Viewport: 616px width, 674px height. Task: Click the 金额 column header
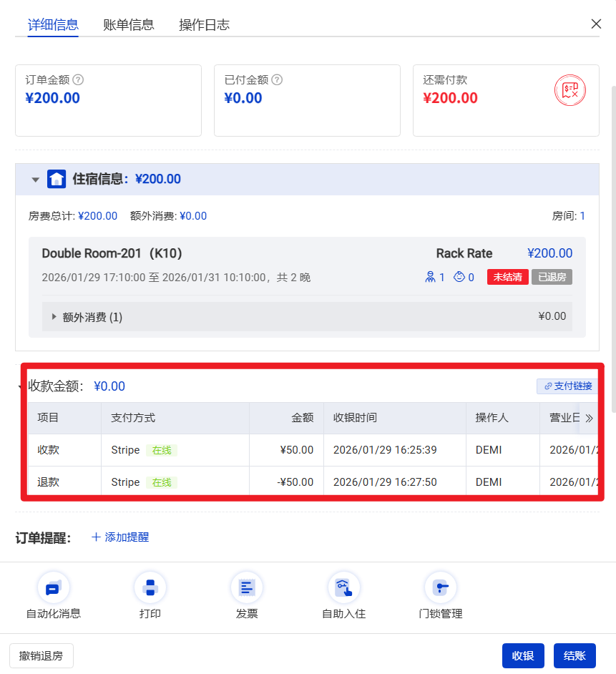click(286, 418)
